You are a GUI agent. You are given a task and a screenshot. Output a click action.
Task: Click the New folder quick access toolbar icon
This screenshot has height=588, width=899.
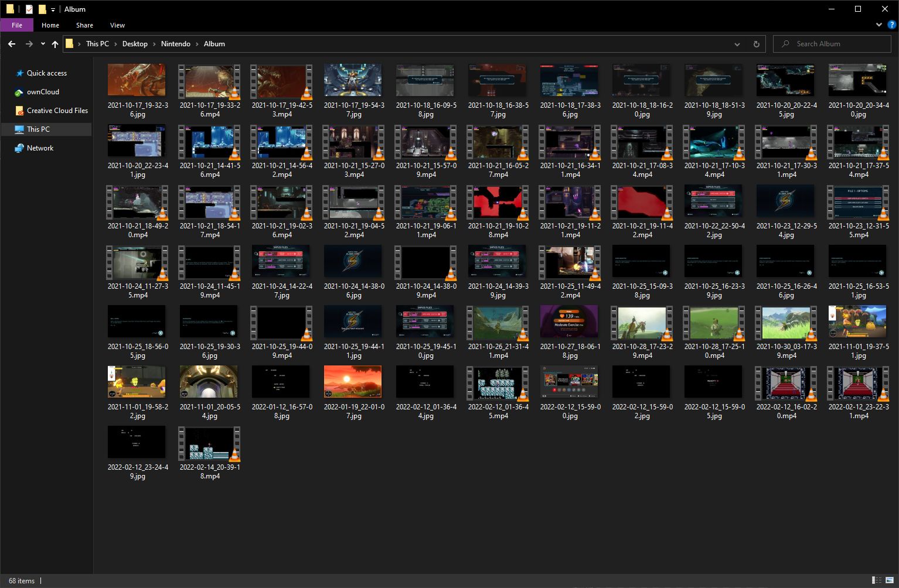click(x=42, y=9)
